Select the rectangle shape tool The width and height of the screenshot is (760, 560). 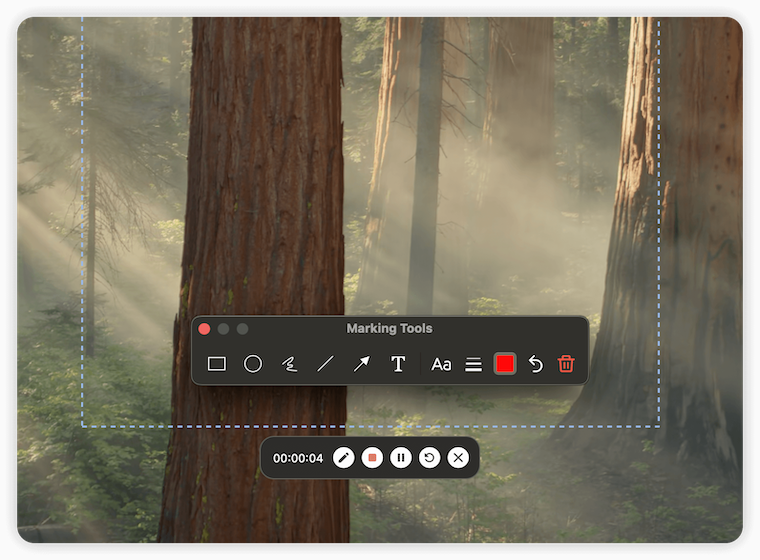[216, 364]
